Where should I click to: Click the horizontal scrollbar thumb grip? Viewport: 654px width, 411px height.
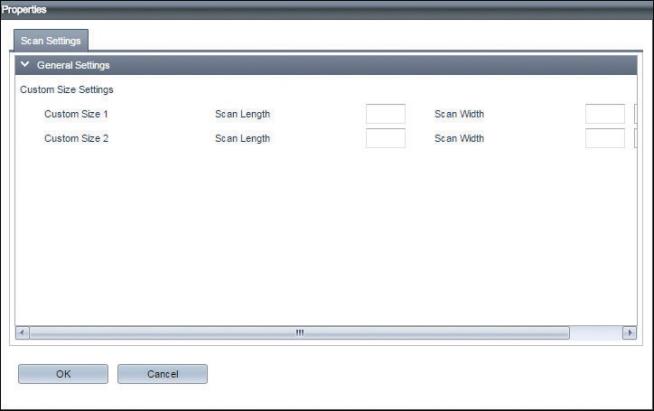click(x=299, y=332)
